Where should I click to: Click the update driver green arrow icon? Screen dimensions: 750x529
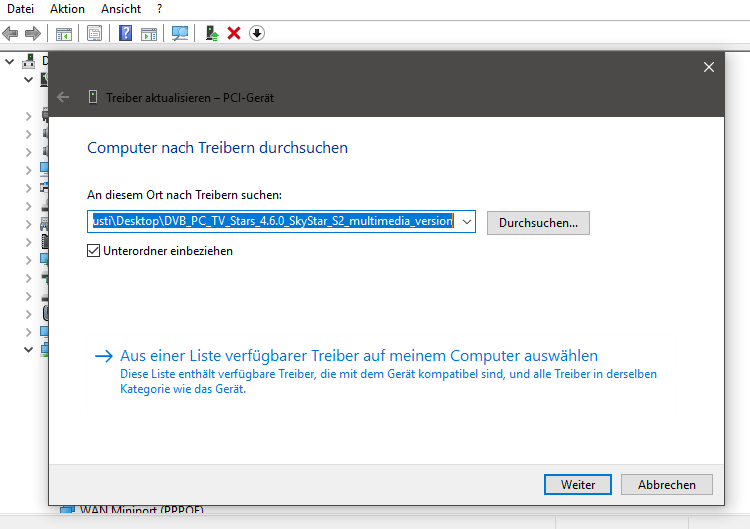pos(211,33)
